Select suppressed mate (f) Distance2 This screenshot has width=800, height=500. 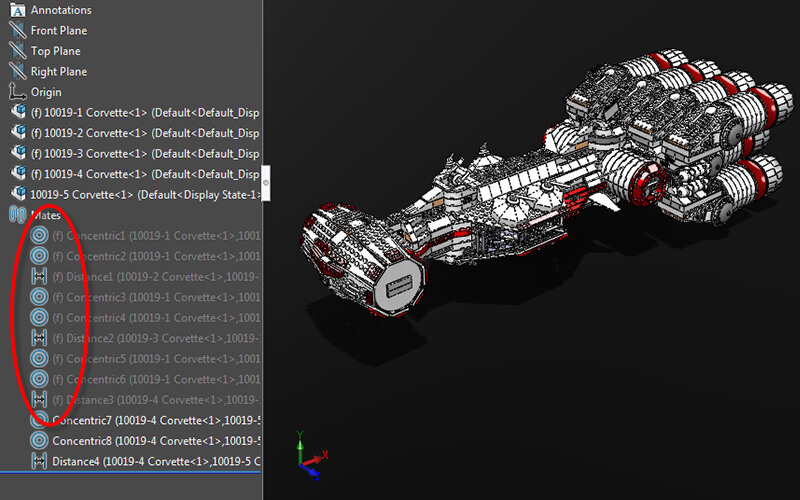156,338
